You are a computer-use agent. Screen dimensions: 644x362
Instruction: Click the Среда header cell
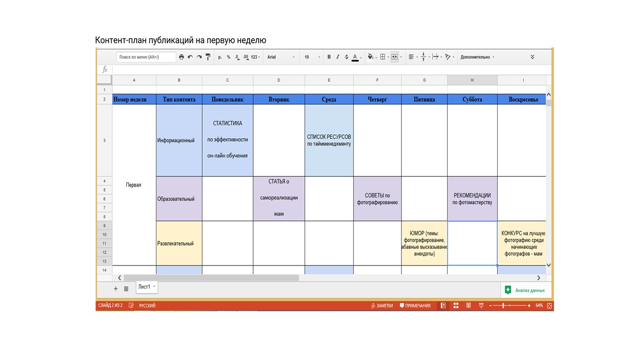[329, 100]
